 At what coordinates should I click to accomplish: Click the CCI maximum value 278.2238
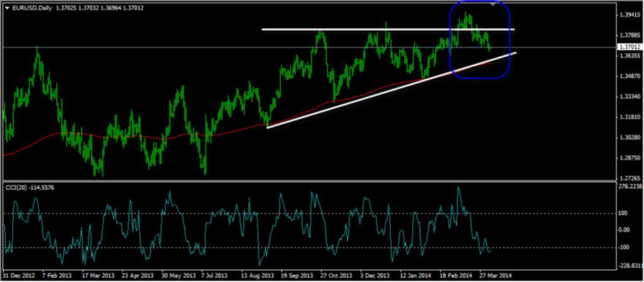(x=629, y=187)
